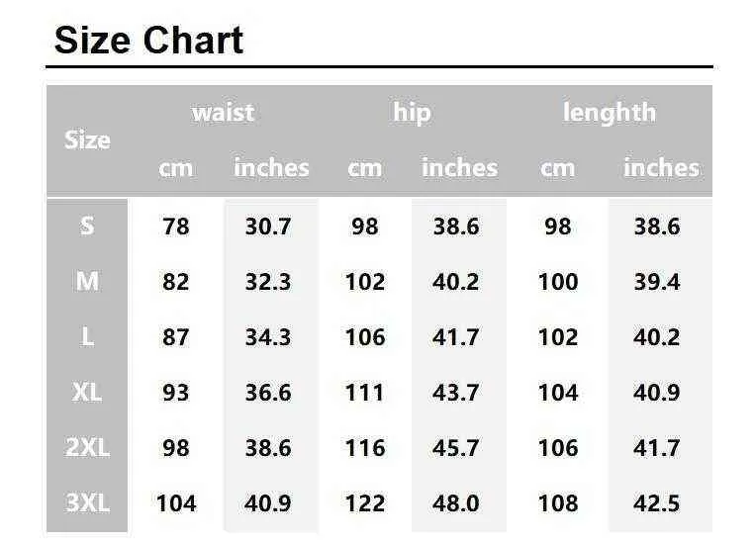Click waist cm value 104
Image resolution: width=756 pixels, height=545 pixels.
click(x=176, y=503)
